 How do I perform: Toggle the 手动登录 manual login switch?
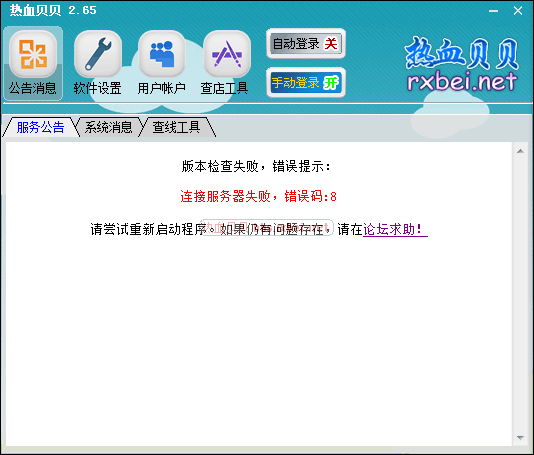(306, 82)
